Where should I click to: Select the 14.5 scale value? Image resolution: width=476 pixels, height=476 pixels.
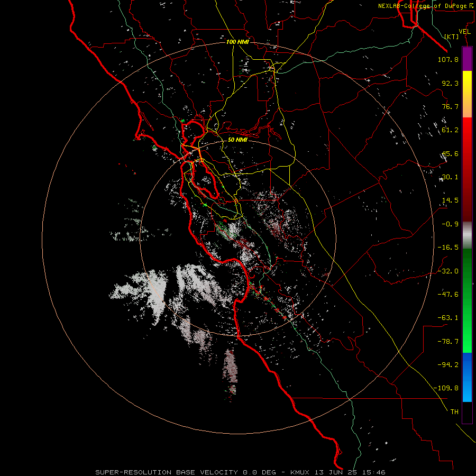[450, 200]
